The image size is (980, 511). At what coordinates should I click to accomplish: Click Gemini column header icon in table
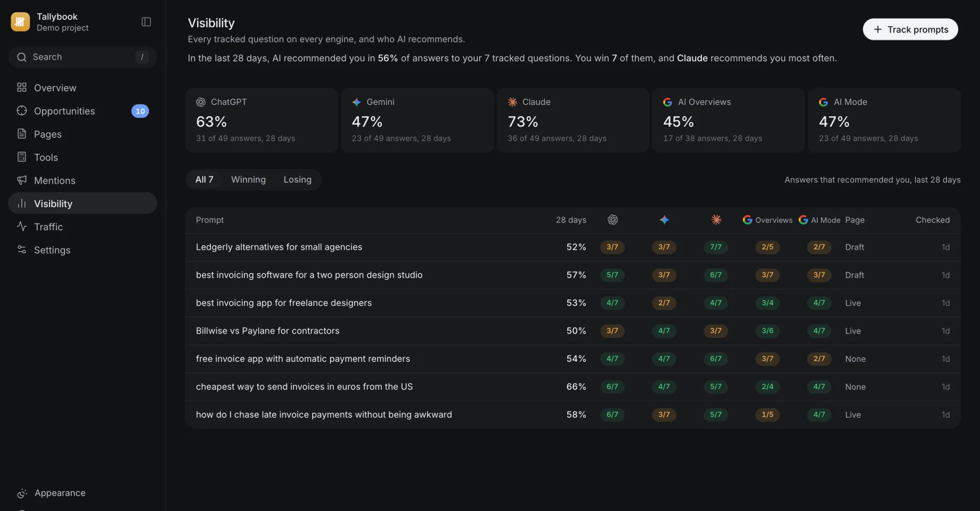664,220
